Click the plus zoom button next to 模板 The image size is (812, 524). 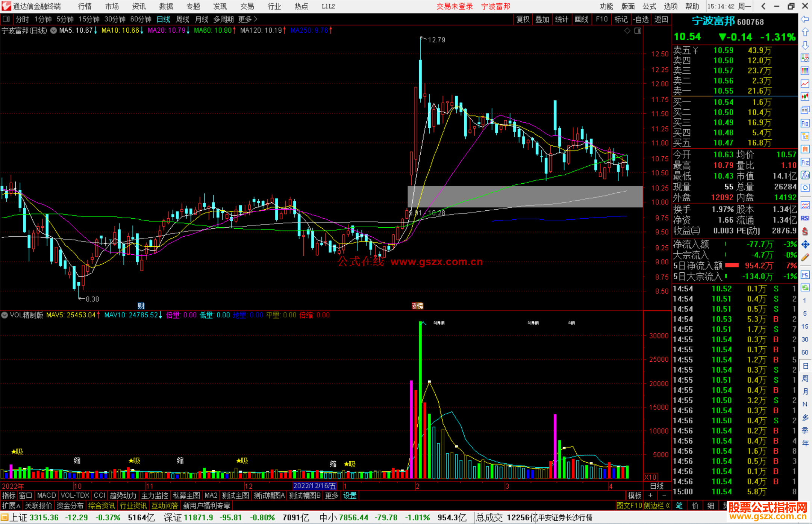tap(650, 495)
